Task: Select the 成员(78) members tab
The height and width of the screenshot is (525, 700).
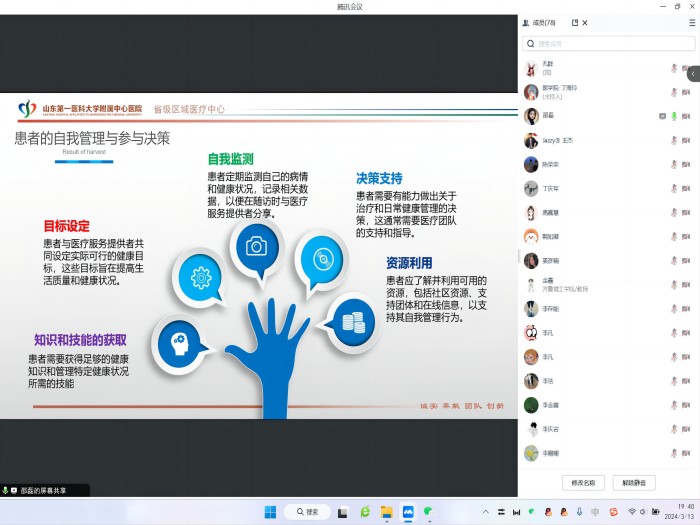Action: tap(545, 22)
